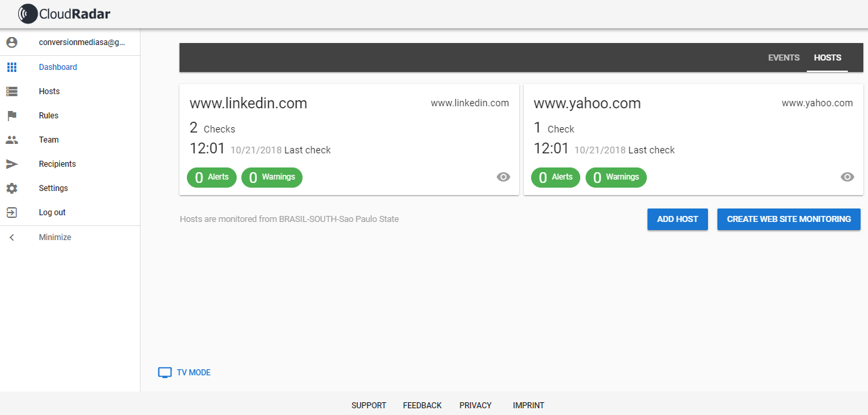Viewport: 868px width, 415px height.
Task: Open Settings in sidebar
Action: point(53,188)
